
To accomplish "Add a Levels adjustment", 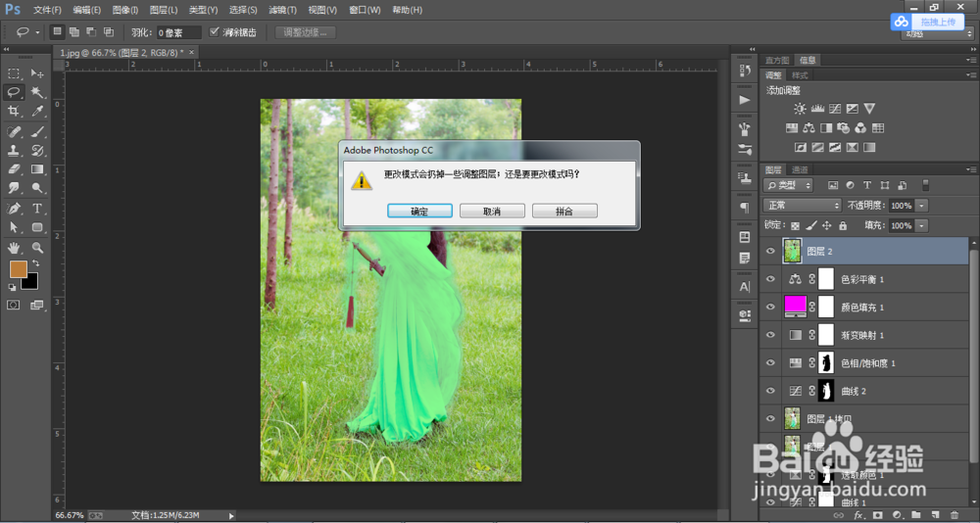I will (x=817, y=109).
